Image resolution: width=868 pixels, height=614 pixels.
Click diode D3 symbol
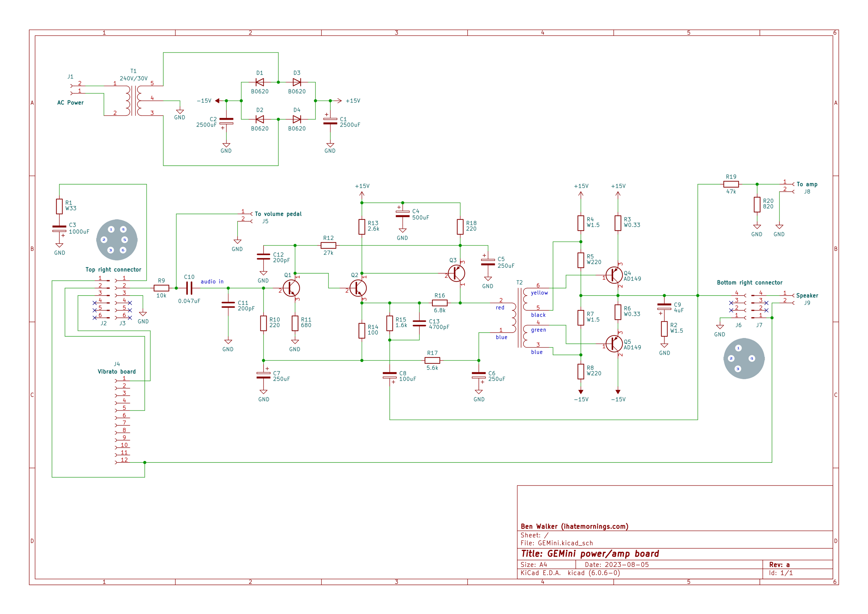point(297,82)
